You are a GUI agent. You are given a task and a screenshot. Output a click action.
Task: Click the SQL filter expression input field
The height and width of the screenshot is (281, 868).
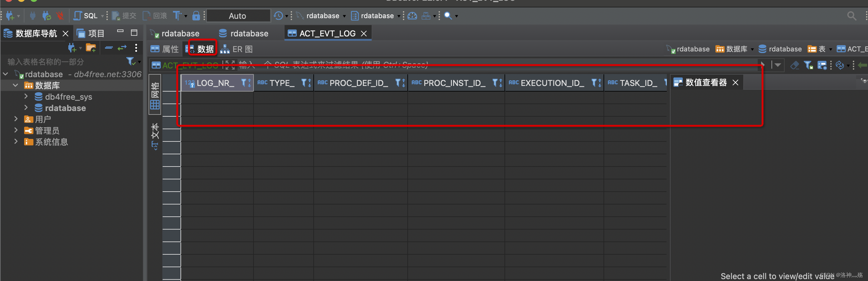(x=497, y=65)
